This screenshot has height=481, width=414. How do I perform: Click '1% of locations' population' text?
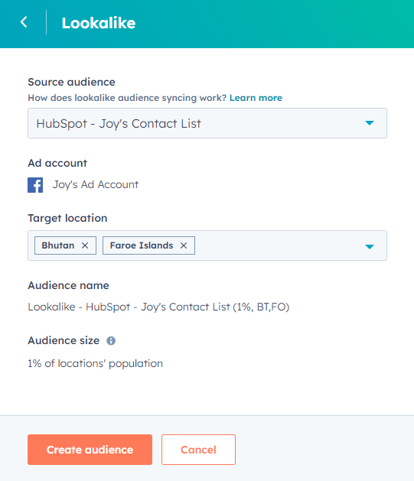(x=95, y=363)
